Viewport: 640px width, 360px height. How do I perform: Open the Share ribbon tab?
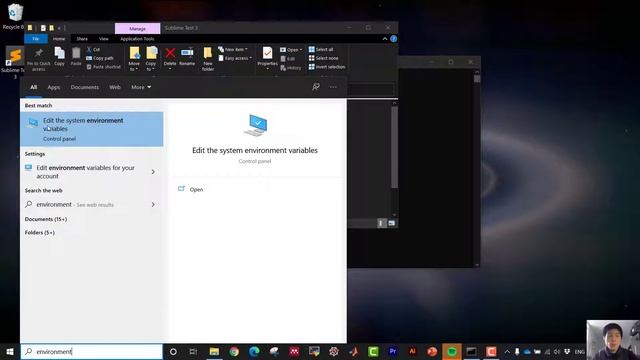(82, 39)
